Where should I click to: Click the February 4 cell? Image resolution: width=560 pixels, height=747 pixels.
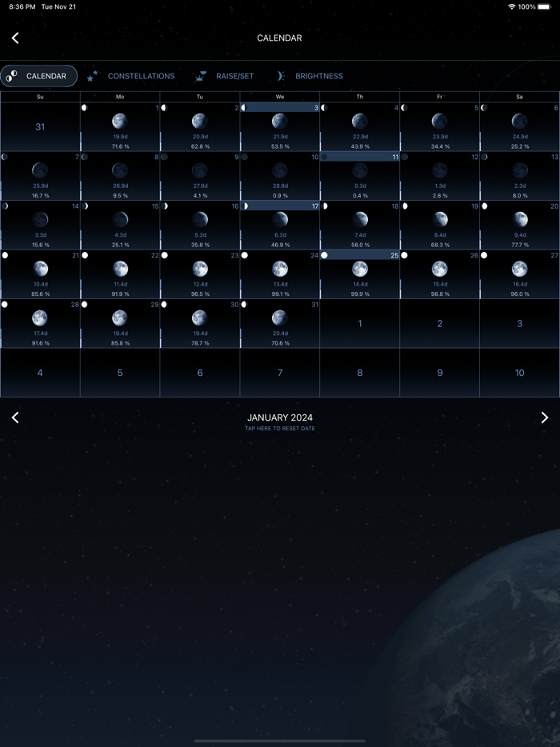click(40, 373)
